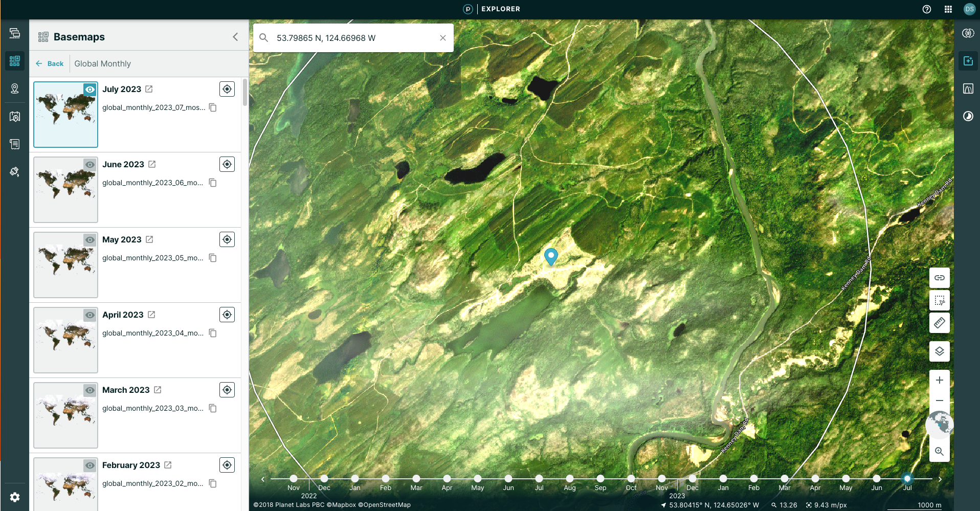
Task: Go back to basemaps list
Action: coord(50,63)
